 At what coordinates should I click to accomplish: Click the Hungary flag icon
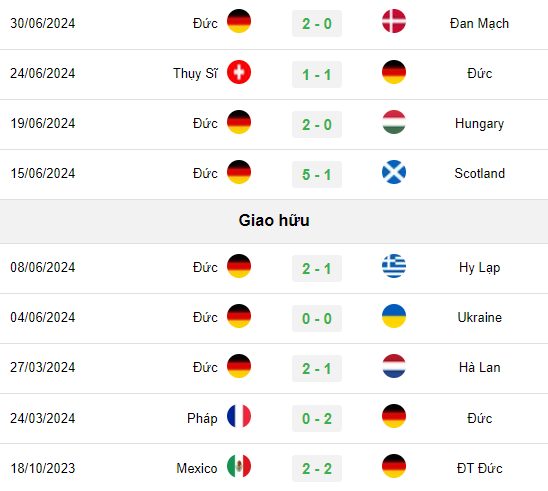pos(394,122)
